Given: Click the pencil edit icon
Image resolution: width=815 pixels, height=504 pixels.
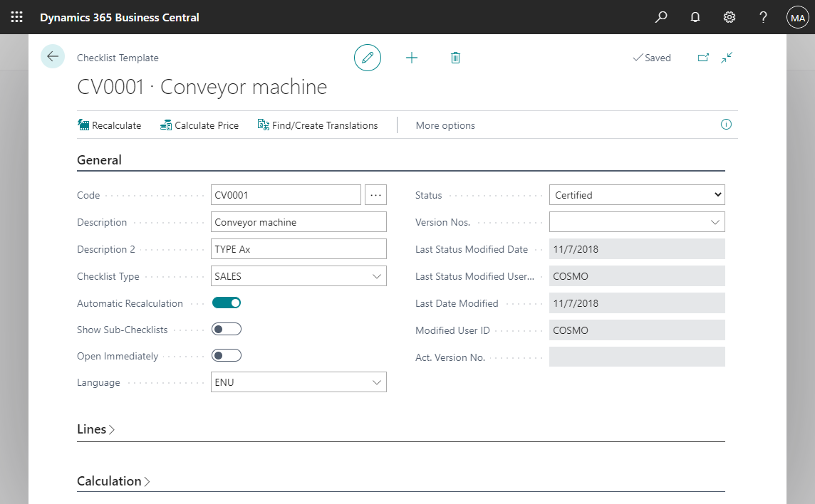Looking at the screenshot, I should pos(368,58).
